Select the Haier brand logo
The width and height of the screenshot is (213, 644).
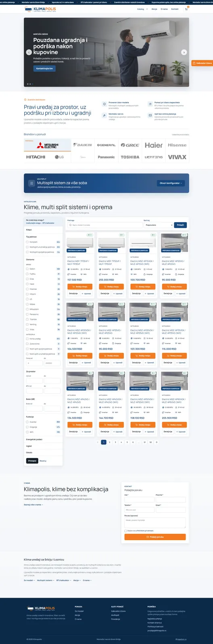point(154,145)
